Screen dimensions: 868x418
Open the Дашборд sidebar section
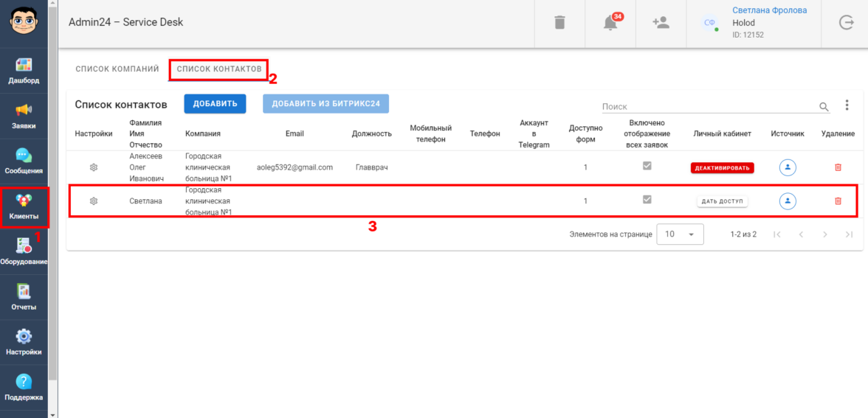(24, 71)
